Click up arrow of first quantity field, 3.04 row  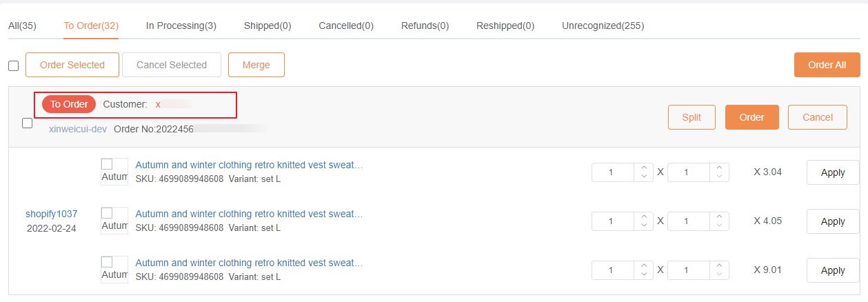(x=644, y=168)
